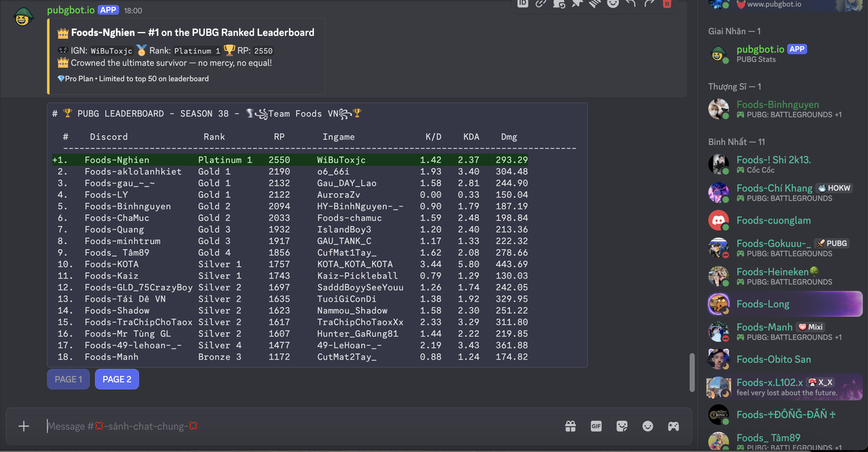The height and width of the screenshot is (452, 868).
Task: Open the game controller activities icon
Action: pyautogui.click(x=673, y=426)
